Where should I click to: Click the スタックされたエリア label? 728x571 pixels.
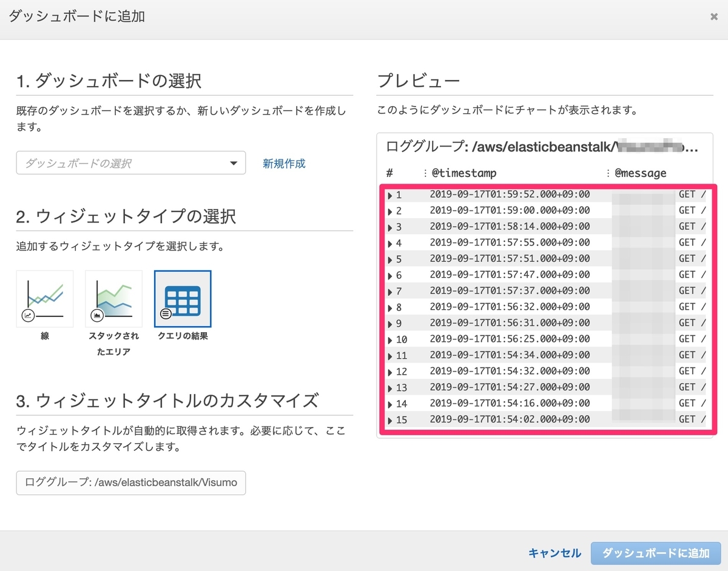pyautogui.click(x=113, y=344)
